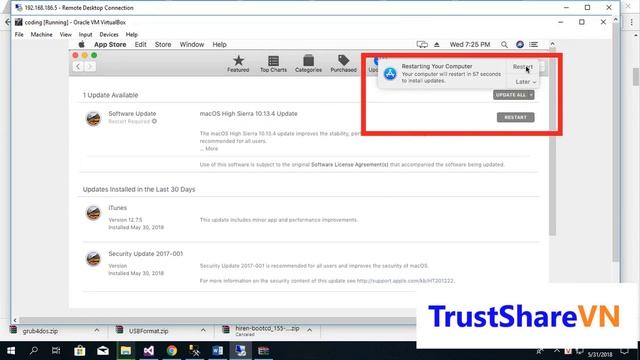
Task: Click Restart in the notification banner
Action: click(x=522, y=67)
